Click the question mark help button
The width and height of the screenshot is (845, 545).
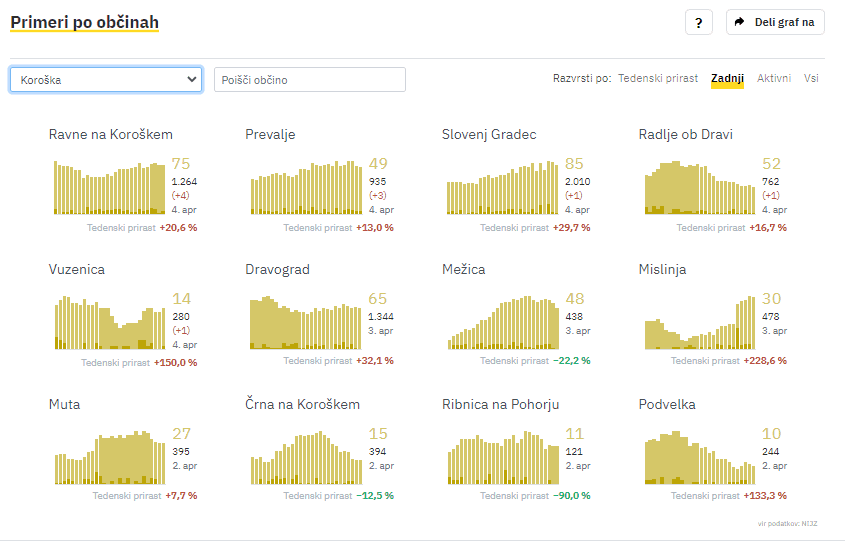699,22
